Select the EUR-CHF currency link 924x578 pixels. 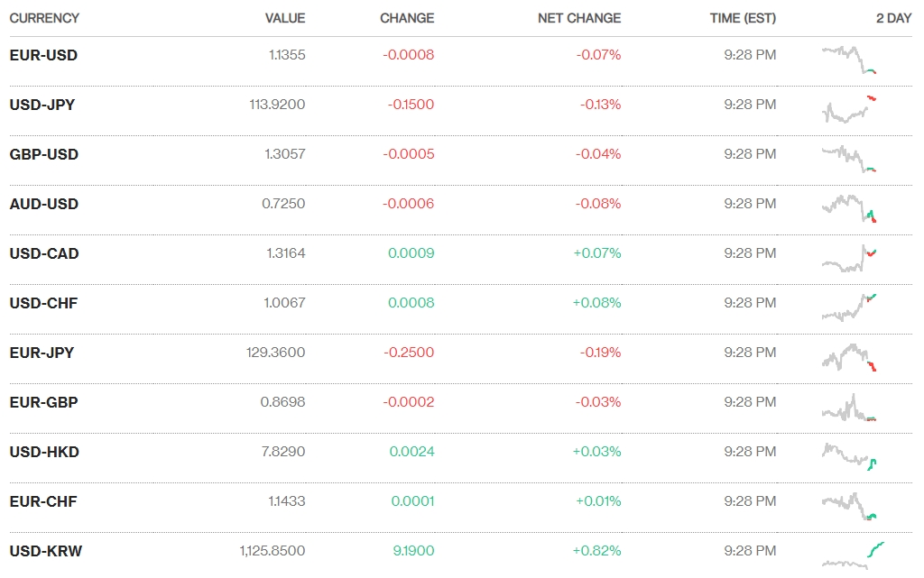tap(43, 501)
